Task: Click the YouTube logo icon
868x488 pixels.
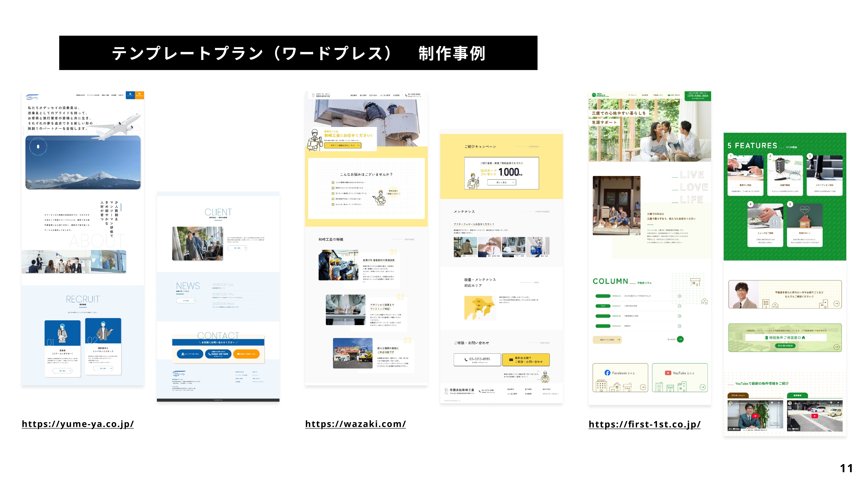Action: [x=668, y=373]
